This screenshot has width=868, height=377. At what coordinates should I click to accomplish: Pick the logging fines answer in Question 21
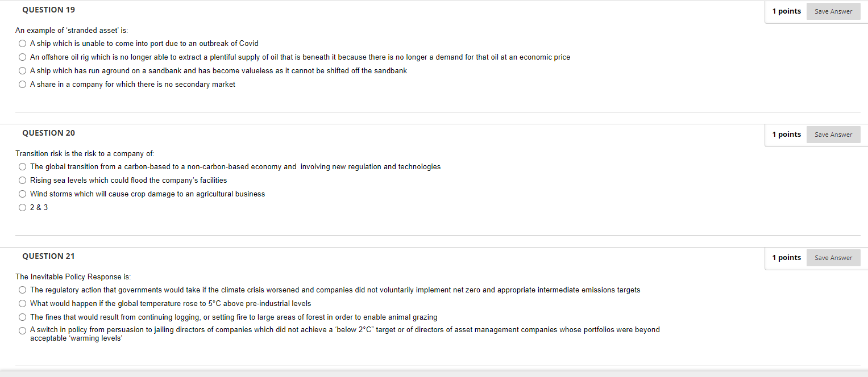click(x=22, y=317)
